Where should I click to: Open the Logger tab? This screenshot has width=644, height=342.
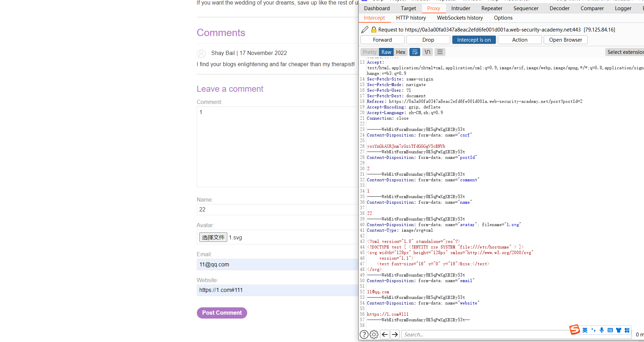(x=623, y=8)
